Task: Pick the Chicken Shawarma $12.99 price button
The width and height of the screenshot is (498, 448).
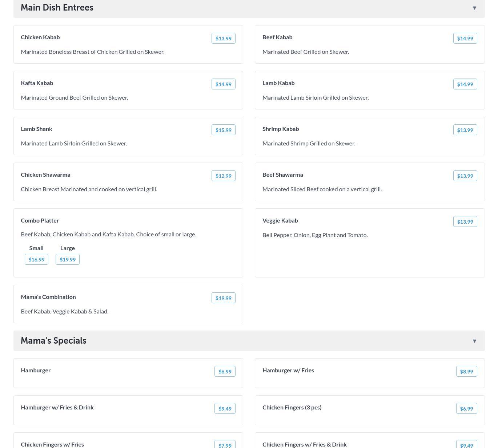Action: point(223,176)
